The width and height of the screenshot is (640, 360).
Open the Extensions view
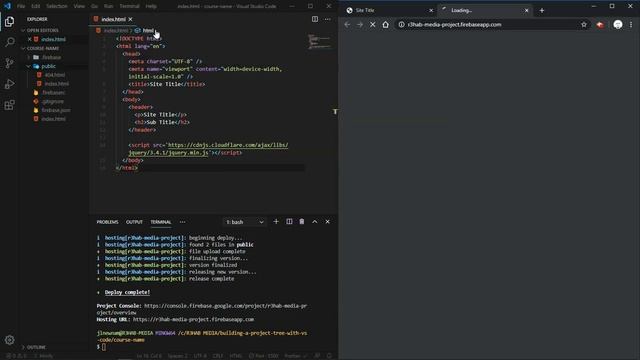click(9, 105)
